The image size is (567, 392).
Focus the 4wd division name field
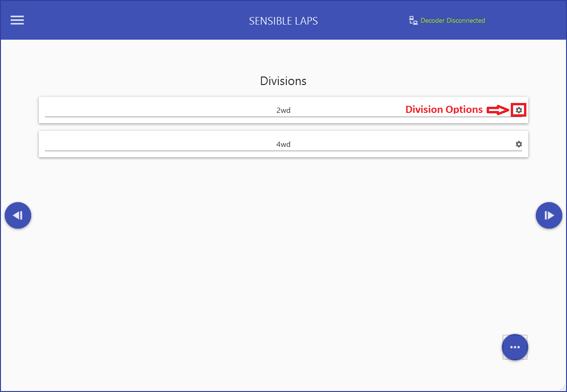[283, 145]
